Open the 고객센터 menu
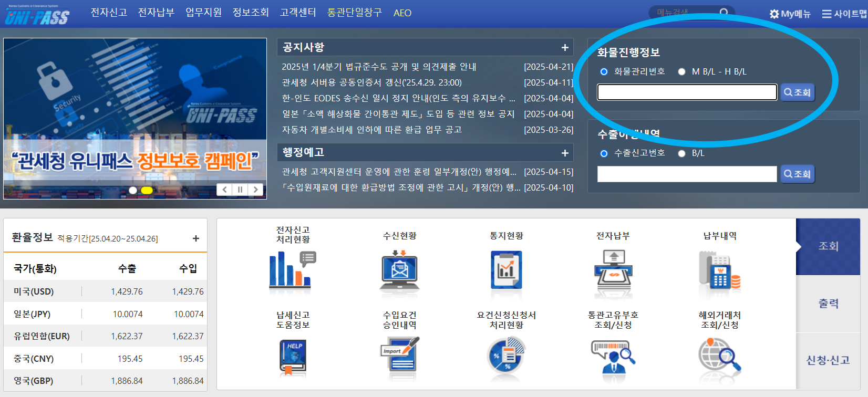 [x=298, y=13]
